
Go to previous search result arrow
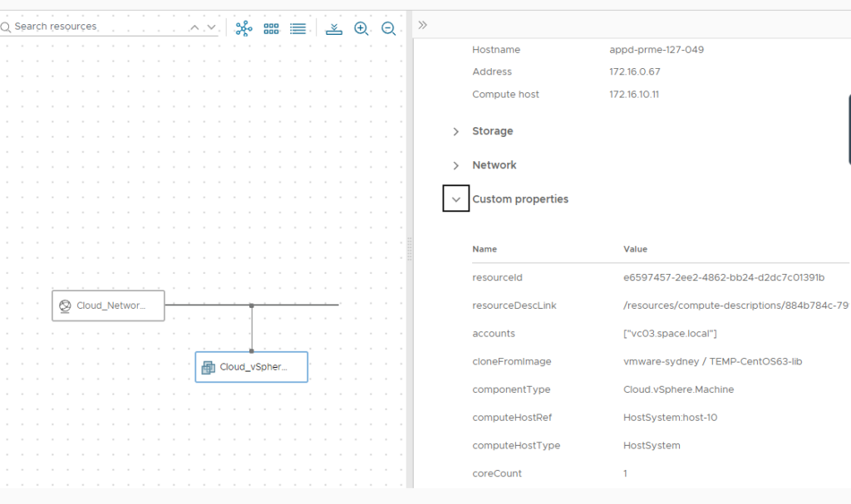(x=194, y=27)
